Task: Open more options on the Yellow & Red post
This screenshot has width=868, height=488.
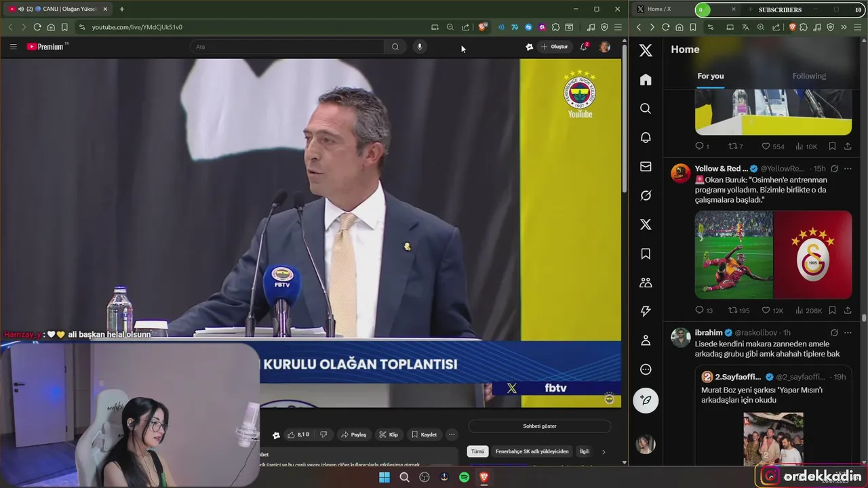Action: (848, 169)
